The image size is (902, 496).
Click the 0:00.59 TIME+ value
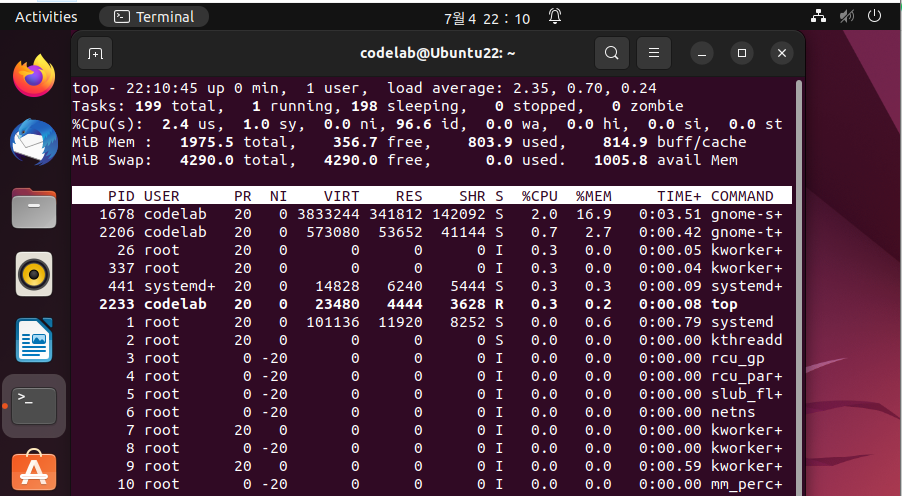[x=670, y=467]
